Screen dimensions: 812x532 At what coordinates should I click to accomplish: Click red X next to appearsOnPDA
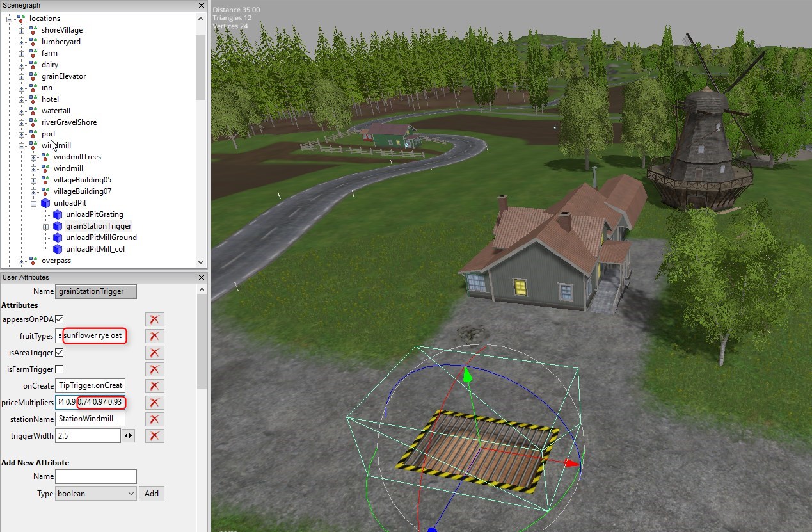pyautogui.click(x=155, y=319)
